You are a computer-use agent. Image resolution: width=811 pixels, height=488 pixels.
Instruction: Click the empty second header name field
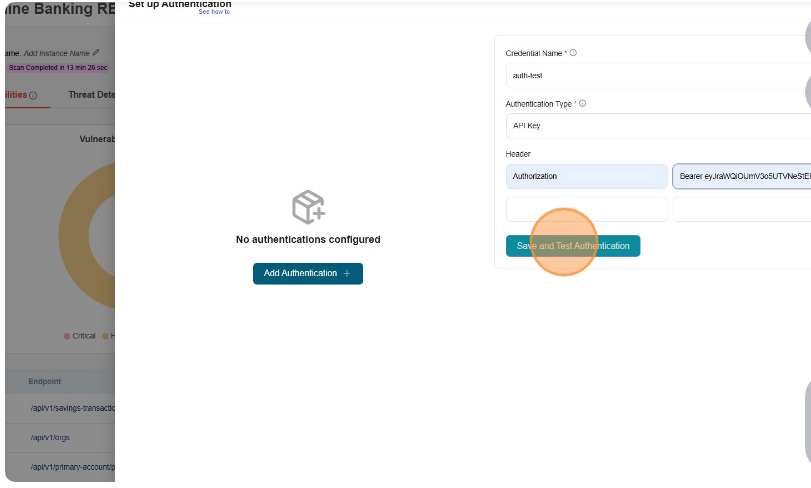586,209
